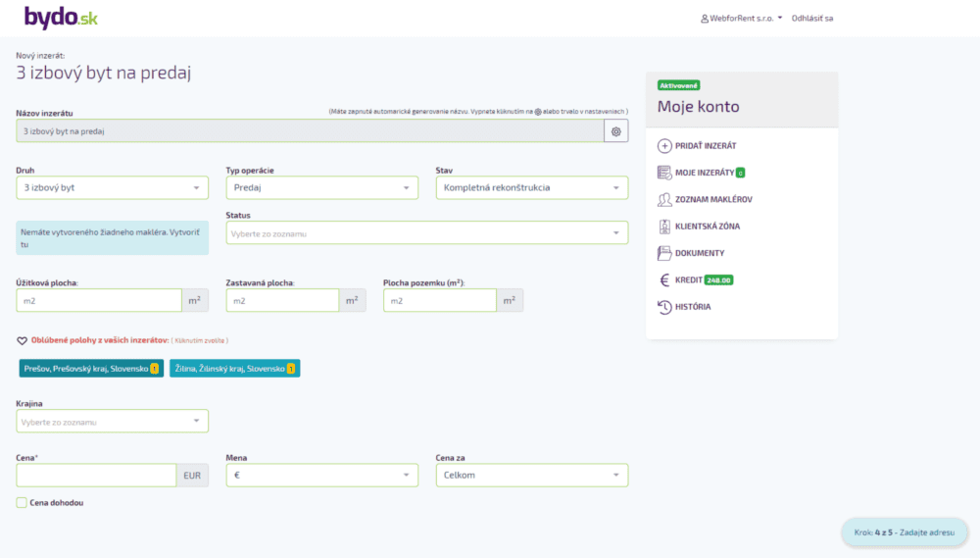Click the bydo.sk logo
Viewport: 980px width, 558px height.
tap(61, 18)
